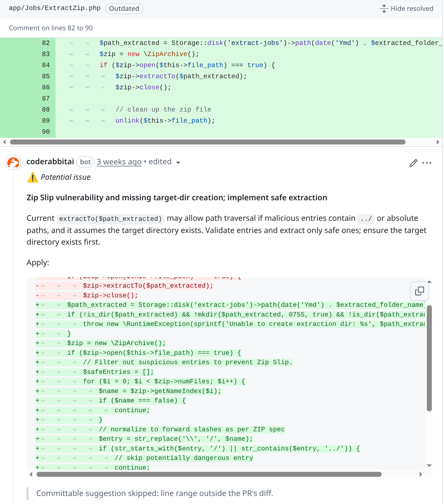
Task: Select line number 85 in diff
Action: (46, 76)
